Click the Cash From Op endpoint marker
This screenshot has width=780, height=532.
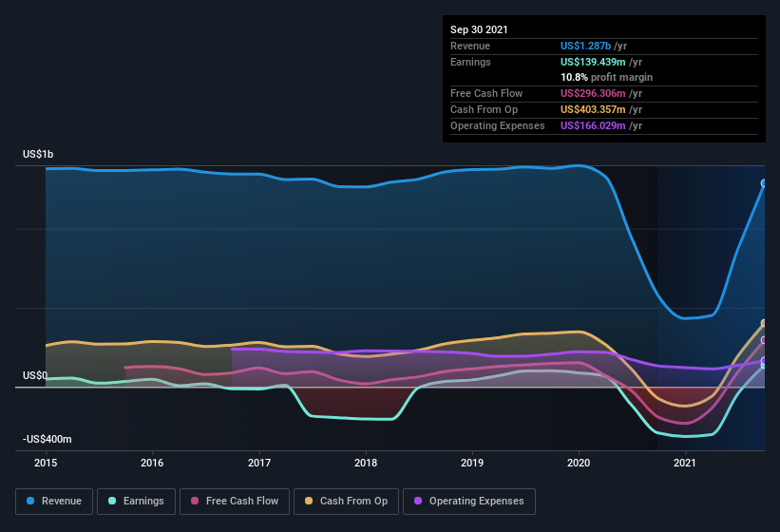(764, 323)
